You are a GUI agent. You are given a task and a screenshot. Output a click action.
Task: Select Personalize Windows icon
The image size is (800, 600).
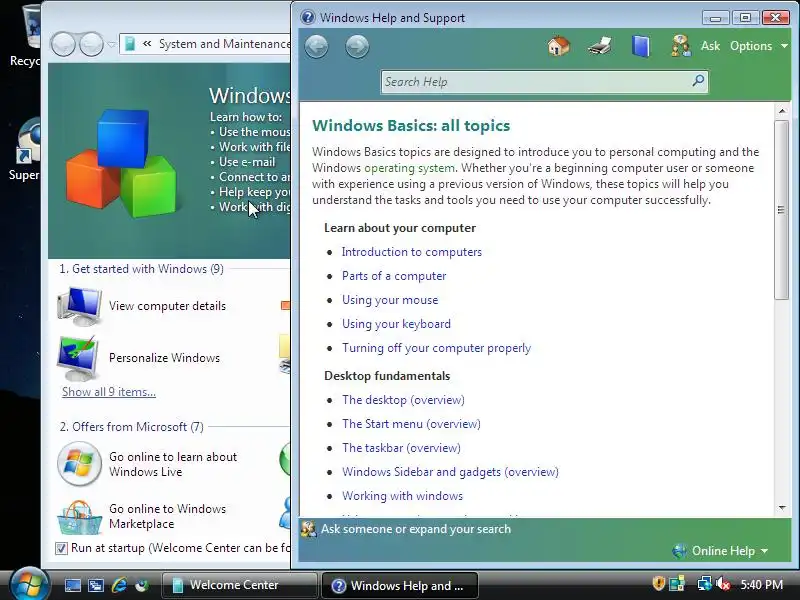pos(78,358)
